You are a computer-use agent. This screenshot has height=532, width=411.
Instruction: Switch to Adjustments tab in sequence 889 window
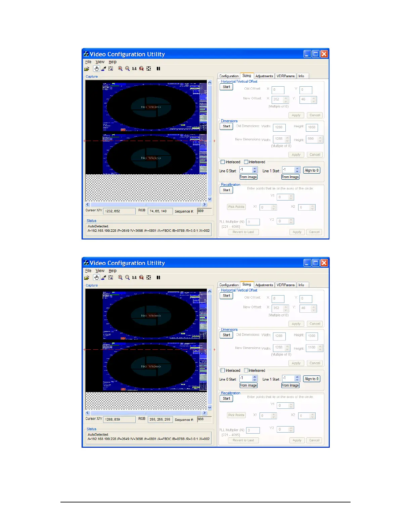pos(264,76)
